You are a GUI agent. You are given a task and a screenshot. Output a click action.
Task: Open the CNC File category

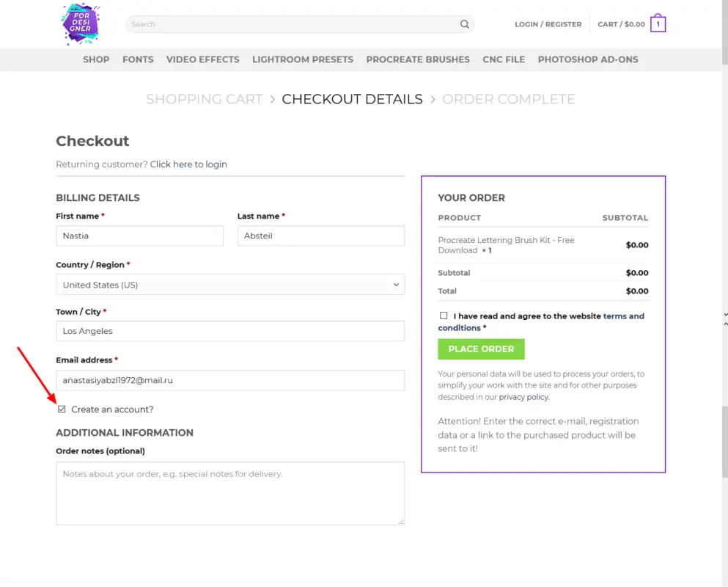pos(504,59)
